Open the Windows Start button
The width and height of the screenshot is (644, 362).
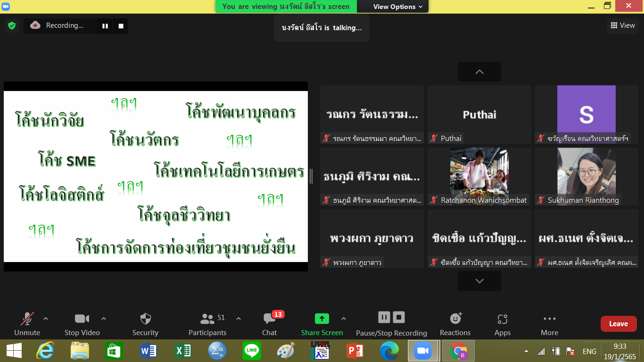click(x=14, y=351)
